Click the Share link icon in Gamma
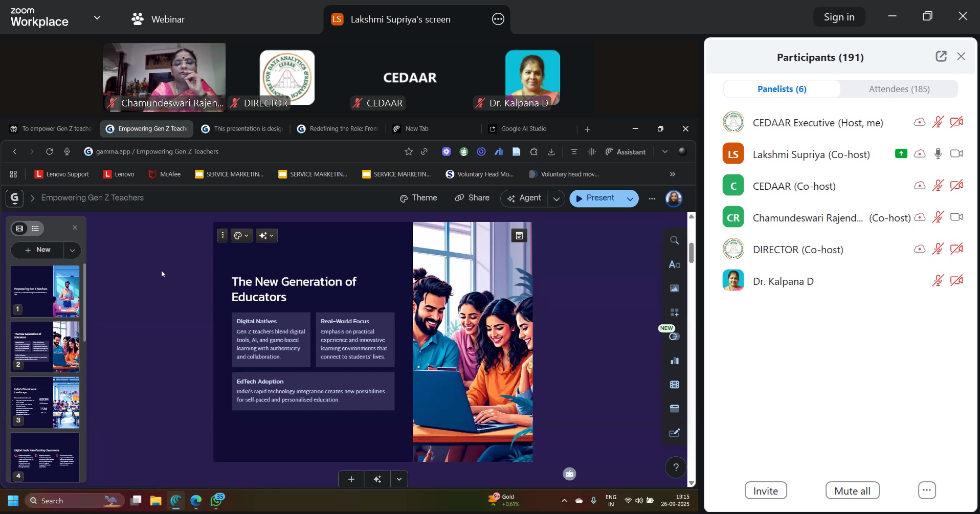The width and height of the screenshot is (980, 514). click(x=472, y=198)
